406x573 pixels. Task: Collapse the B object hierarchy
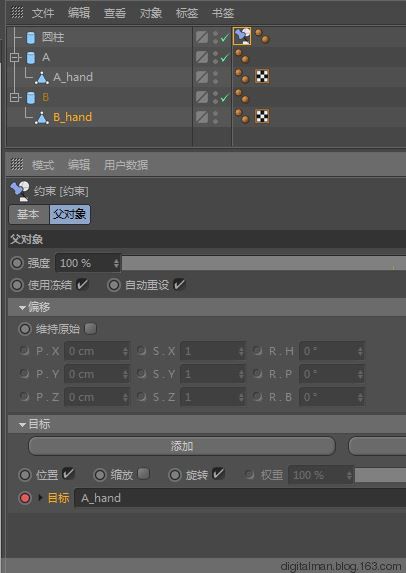(x=15, y=97)
